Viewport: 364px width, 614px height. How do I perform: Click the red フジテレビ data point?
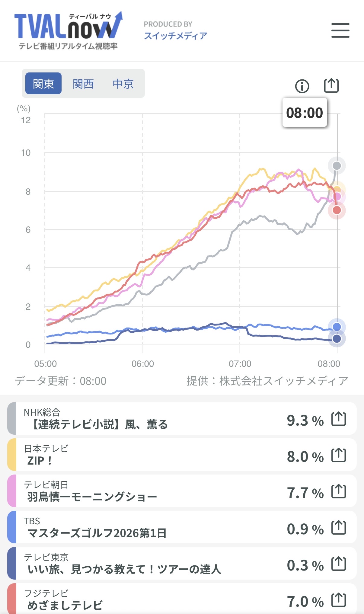pos(337,210)
